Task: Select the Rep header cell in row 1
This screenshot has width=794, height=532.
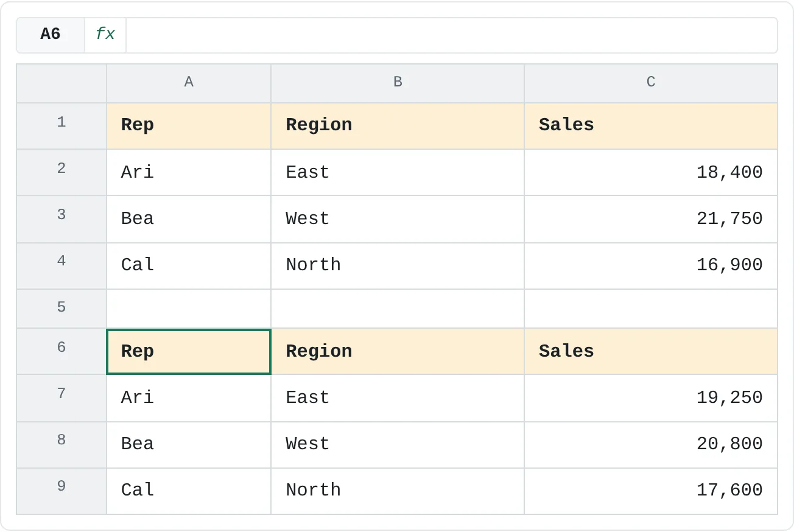Action: tap(189, 126)
